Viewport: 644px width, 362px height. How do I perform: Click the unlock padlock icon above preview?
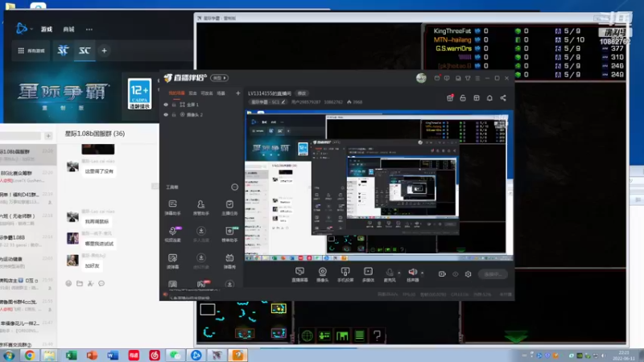pyautogui.click(x=463, y=97)
